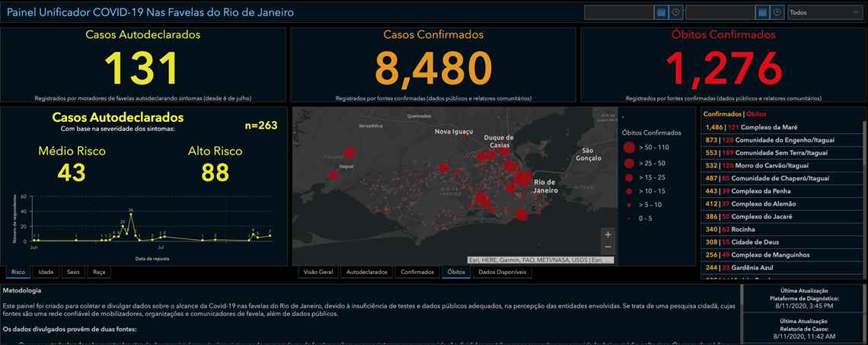Zoom in on the map
The width and height of the screenshot is (868, 345).
(x=607, y=235)
